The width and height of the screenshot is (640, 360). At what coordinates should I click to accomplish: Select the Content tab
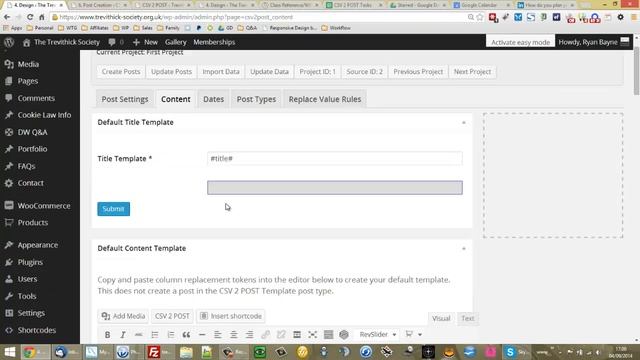[176, 99]
